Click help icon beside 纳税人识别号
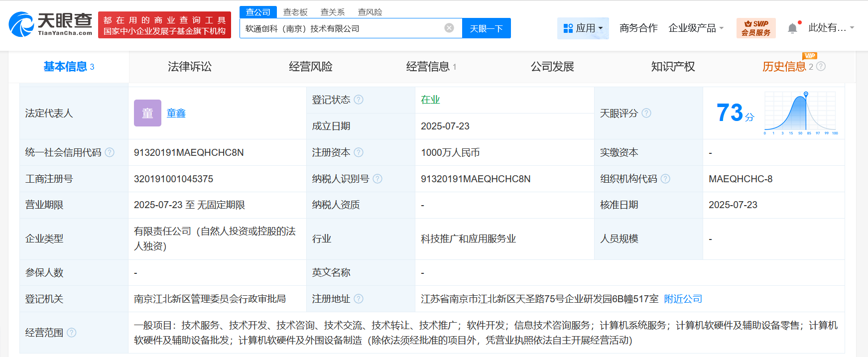868x357 pixels. (377, 179)
